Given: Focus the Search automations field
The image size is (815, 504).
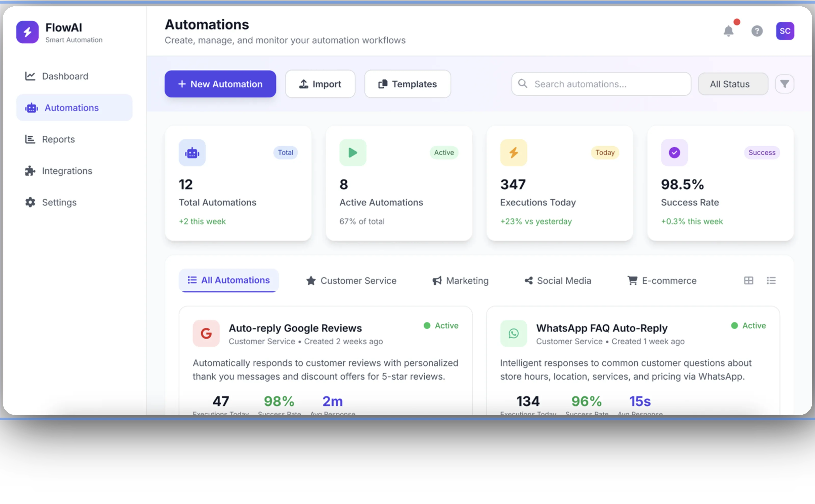Looking at the screenshot, I should (x=601, y=84).
